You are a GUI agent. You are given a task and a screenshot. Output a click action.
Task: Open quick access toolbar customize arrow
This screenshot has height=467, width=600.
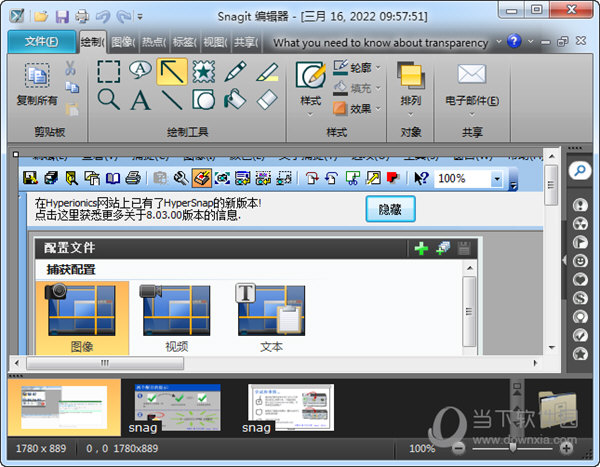click(140, 17)
